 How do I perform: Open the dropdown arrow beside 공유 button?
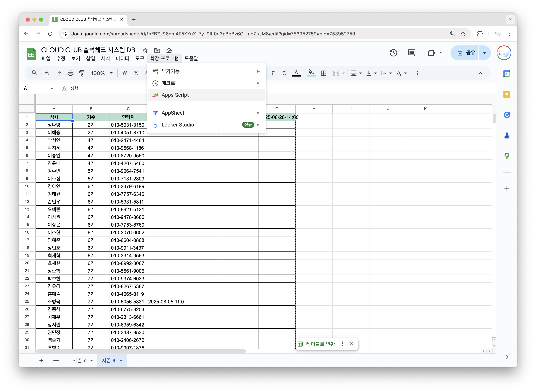point(484,53)
